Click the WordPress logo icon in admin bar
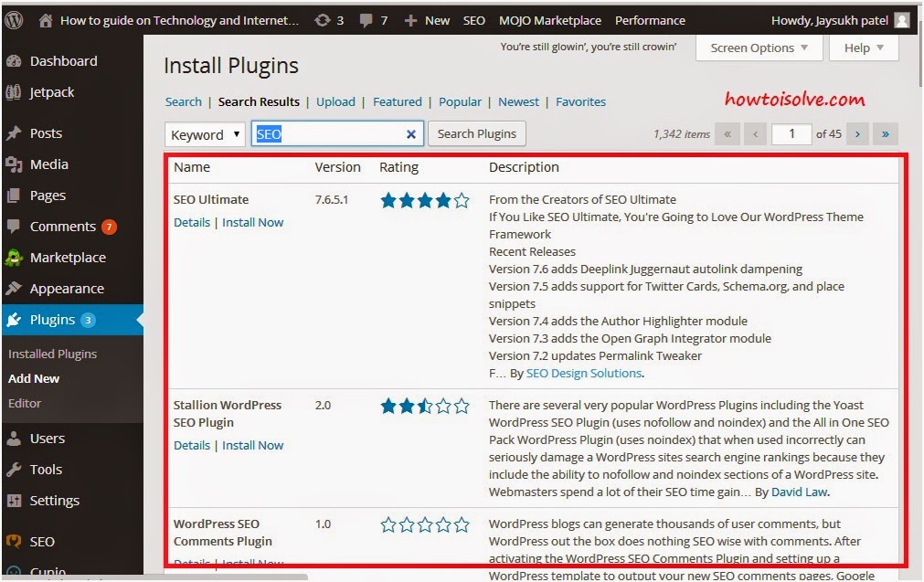This screenshot has height=582, width=924. tap(14, 21)
